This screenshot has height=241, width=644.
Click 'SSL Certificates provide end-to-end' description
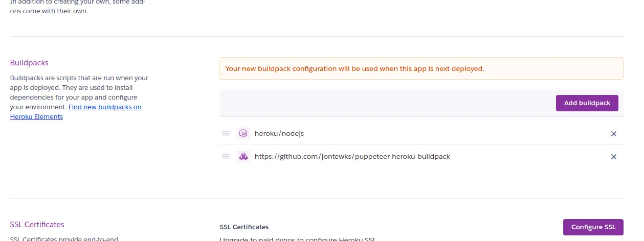pyautogui.click(x=64, y=238)
